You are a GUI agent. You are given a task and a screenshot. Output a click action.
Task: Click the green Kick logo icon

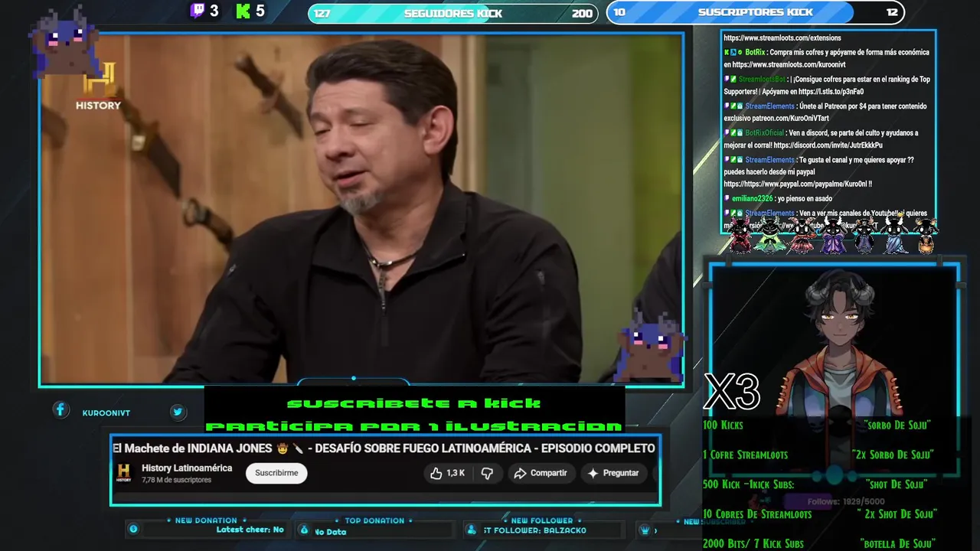(x=243, y=11)
